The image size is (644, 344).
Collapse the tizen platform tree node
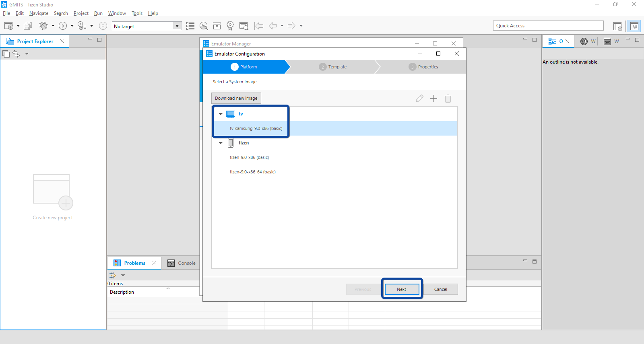tap(221, 143)
